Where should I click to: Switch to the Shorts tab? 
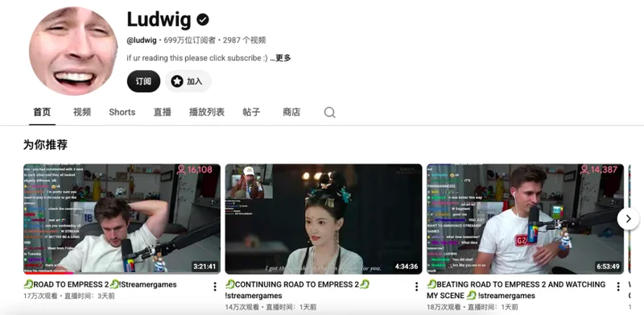click(122, 112)
